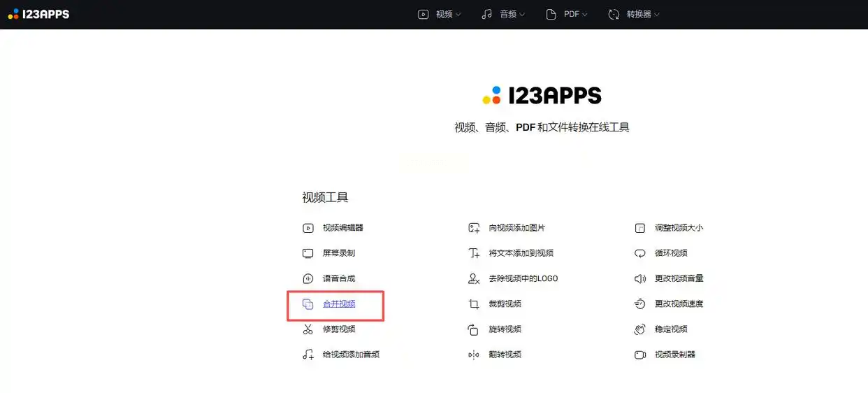Go to 向视频添加图片 tool

tap(516, 228)
